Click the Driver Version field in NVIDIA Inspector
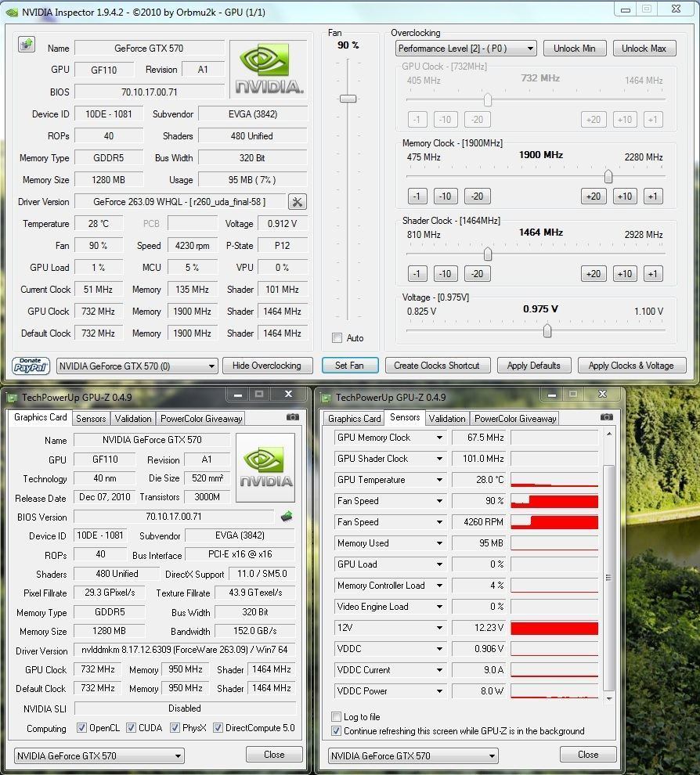Screen dimensions: 700x775 coord(180,202)
